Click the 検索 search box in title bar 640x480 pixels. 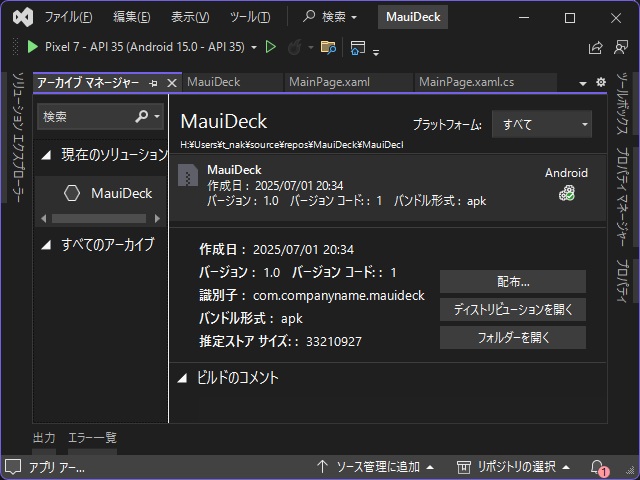[330, 17]
